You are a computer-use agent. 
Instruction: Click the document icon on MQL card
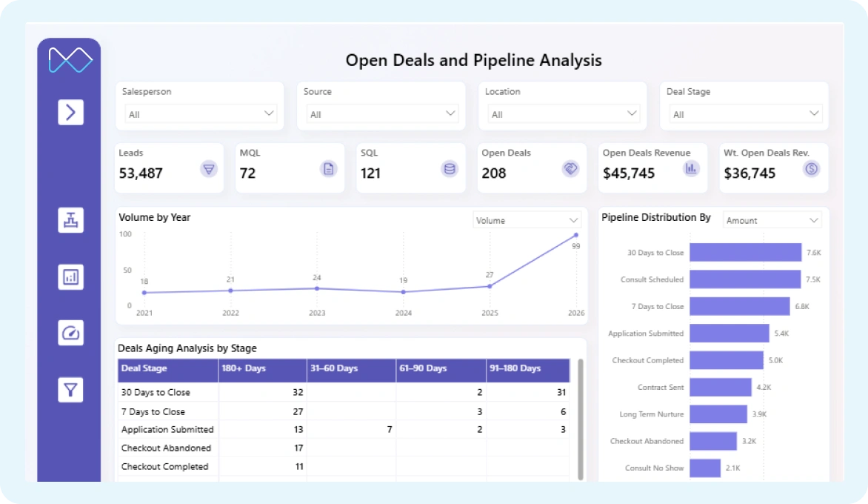coord(329,169)
